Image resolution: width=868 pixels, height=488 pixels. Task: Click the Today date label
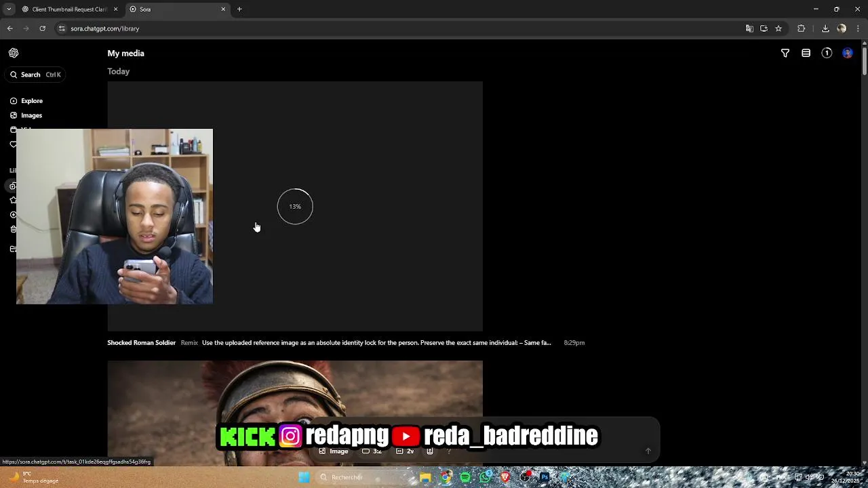coord(118,71)
